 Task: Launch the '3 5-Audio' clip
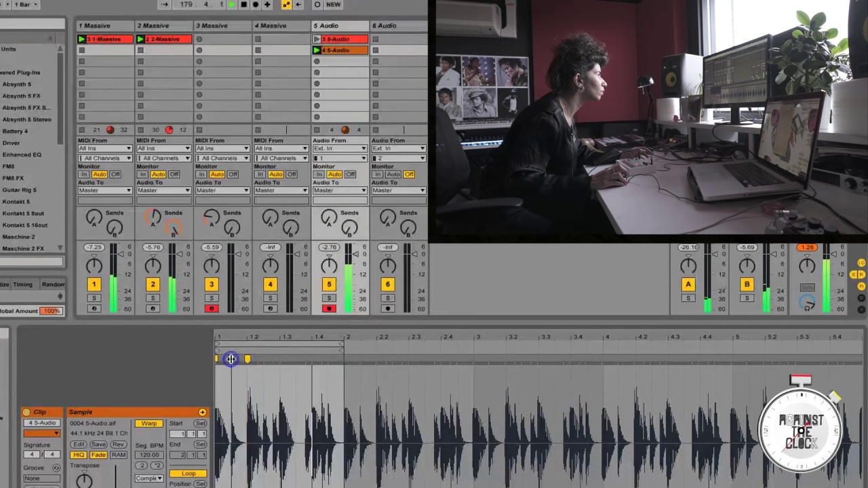click(x=317, y=39)
